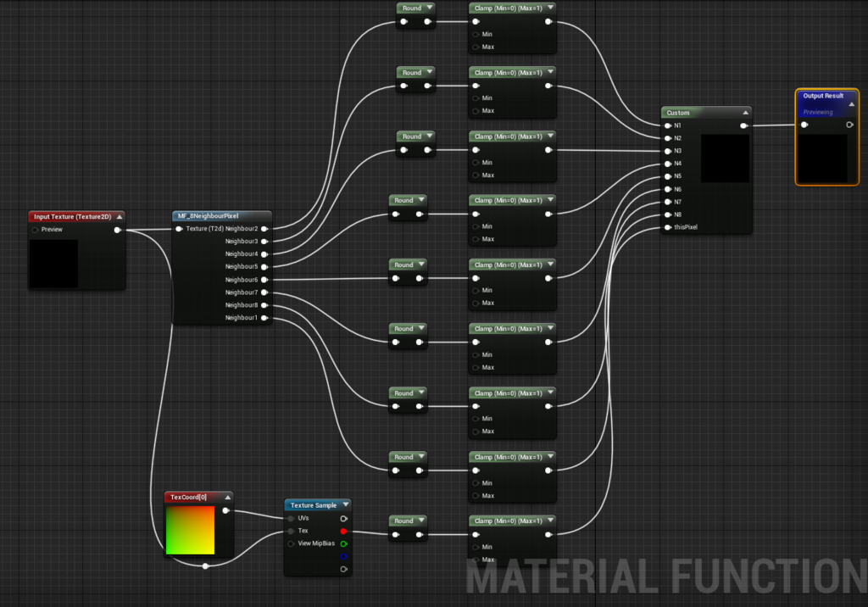Click the TexCoord[0] output pin
Image resolution: width=868 pixels, height=607 pixels.
[x=225, y=510]
